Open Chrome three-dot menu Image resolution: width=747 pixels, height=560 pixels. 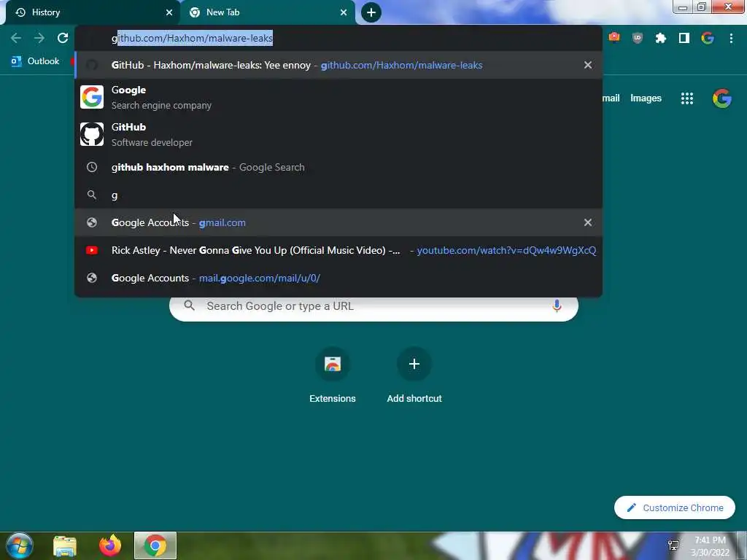tap(731, 38)
